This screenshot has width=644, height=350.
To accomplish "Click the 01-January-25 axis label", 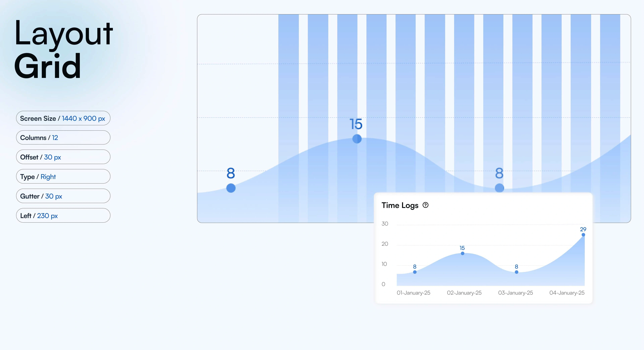I will (x=413, y=293).
